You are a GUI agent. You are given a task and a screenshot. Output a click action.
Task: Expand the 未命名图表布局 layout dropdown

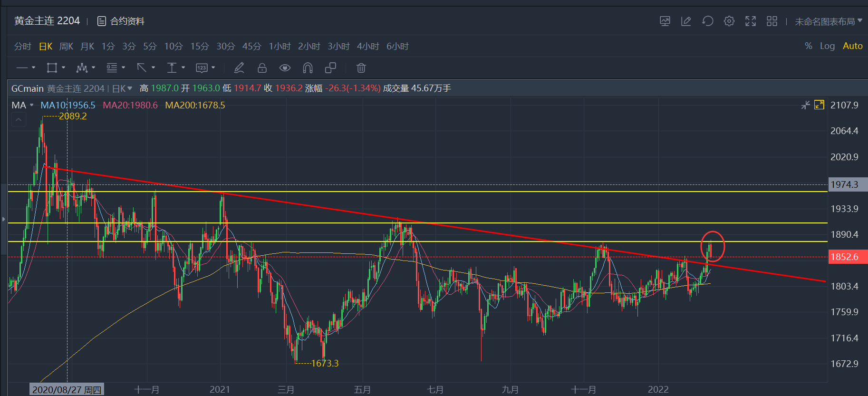[829, 21]
